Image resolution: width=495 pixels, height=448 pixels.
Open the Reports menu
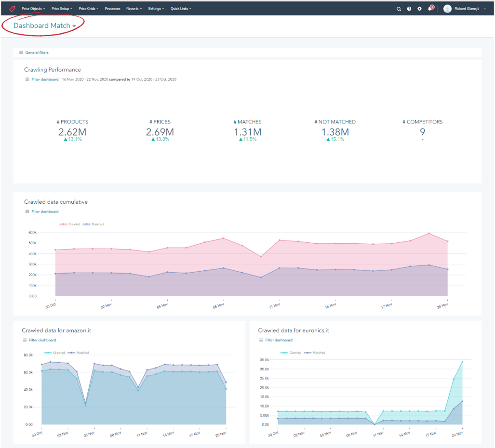[x=134, y=9]
